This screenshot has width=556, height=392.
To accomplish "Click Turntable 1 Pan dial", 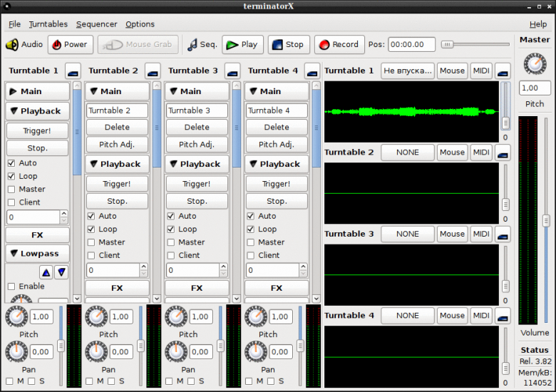I will tap(16, 351).
